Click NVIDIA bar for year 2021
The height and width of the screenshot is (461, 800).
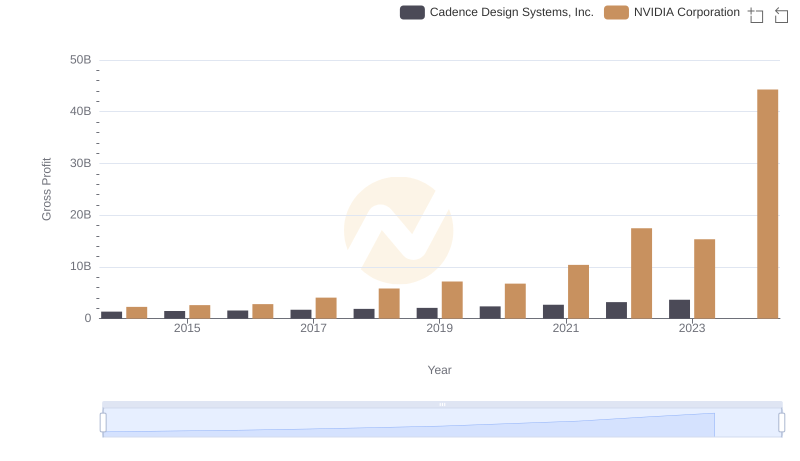coord(578,292)
